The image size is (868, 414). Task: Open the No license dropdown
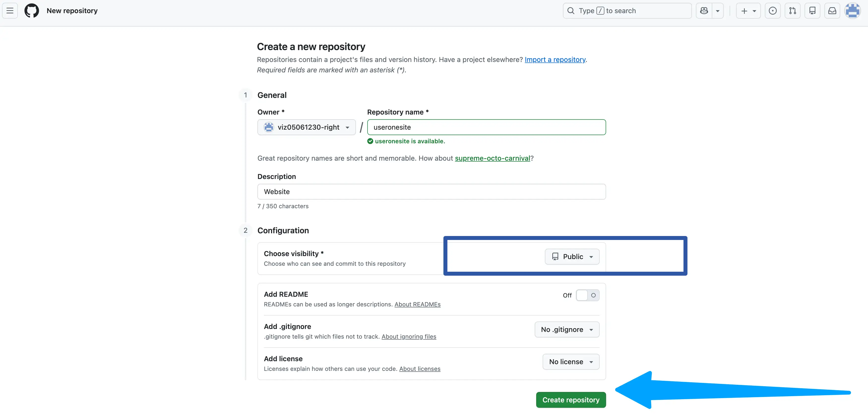571,361
